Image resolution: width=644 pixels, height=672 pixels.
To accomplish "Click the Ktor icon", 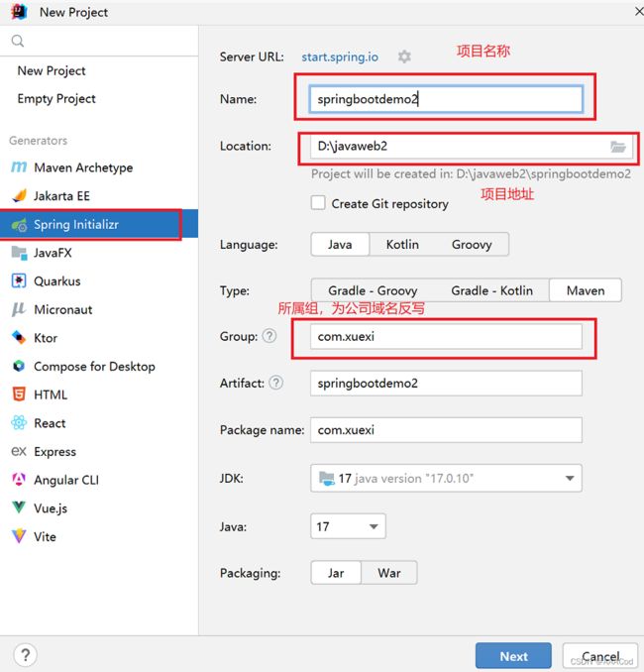I will [x=19, y=337].
